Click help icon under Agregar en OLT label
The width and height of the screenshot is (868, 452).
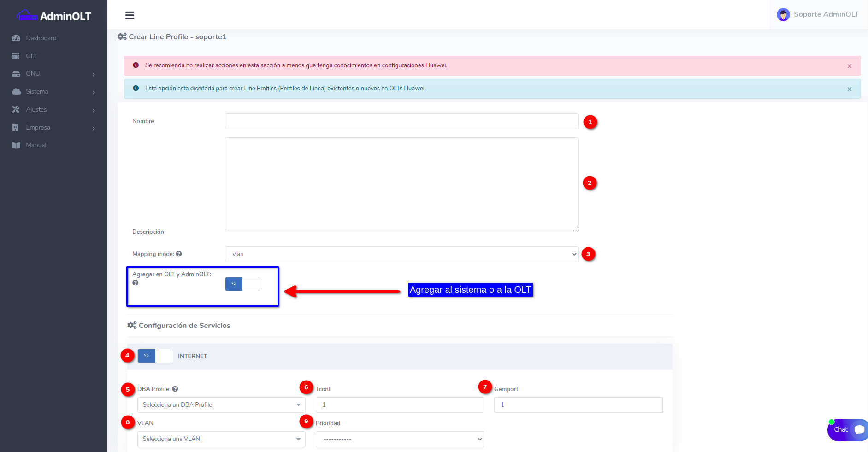(135, 283)
